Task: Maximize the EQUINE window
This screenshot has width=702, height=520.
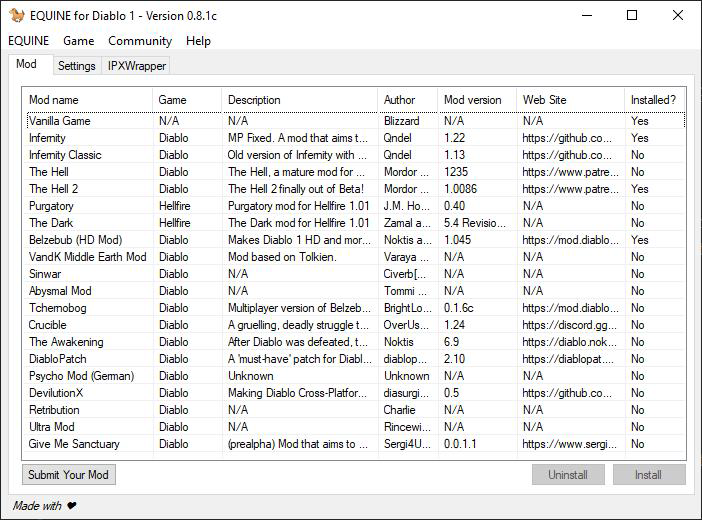Action: 632,15
